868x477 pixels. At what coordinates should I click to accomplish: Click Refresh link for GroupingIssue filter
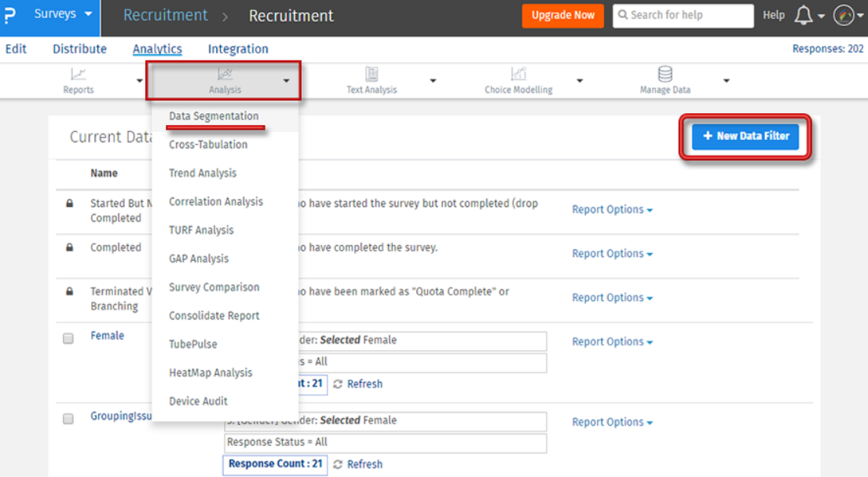click(x=364, y=464)
